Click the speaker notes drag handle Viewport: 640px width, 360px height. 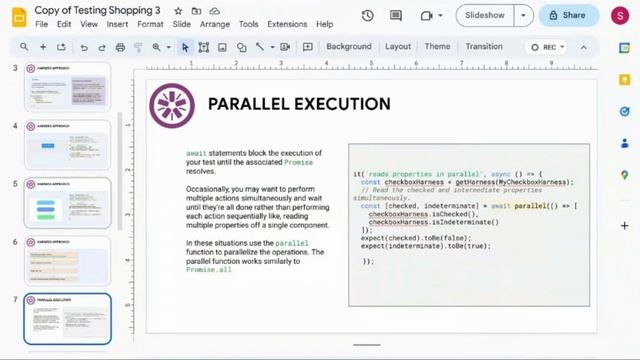[367, 345]
